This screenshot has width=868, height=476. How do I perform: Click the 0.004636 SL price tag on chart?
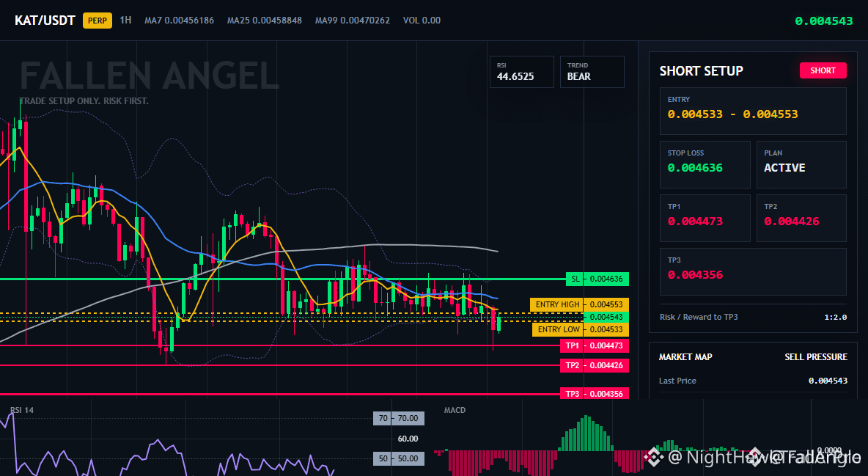pyautogui.click(x=607, y=279)
